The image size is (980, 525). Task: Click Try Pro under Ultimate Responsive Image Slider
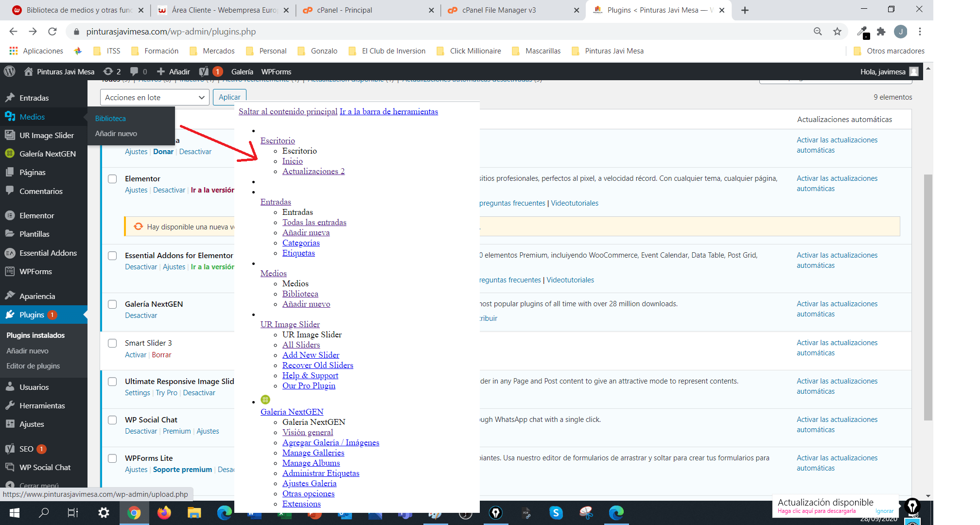[166, 393]
